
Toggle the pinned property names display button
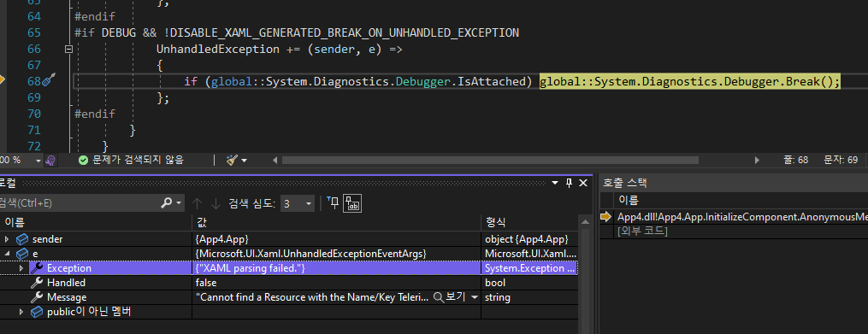[x=352, y=203]
